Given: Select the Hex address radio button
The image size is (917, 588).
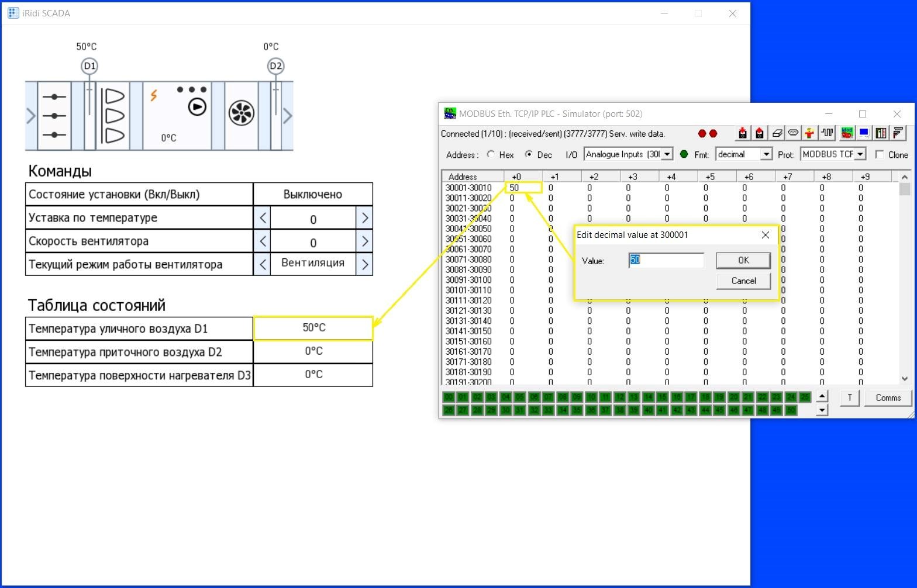Looking at the screenshot, I should (491, 154).
